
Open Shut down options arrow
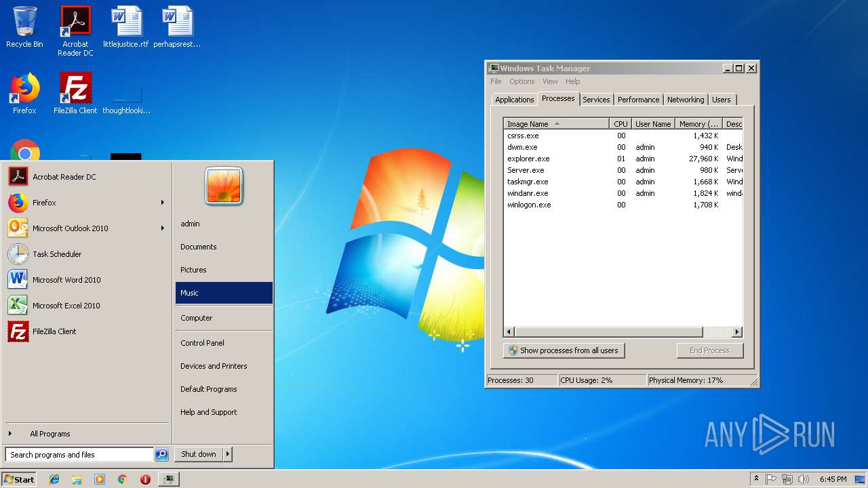pyautogui.click(x=228, y=455)
